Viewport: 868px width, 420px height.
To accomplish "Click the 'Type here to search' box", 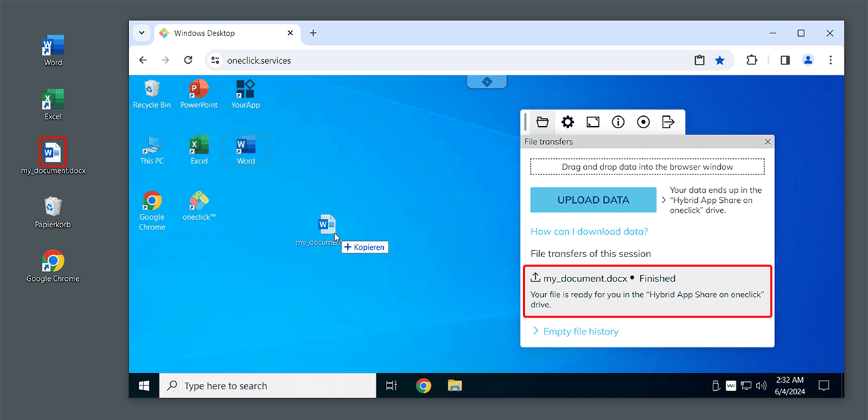I will pyautogui.click(x=268, y=386).
